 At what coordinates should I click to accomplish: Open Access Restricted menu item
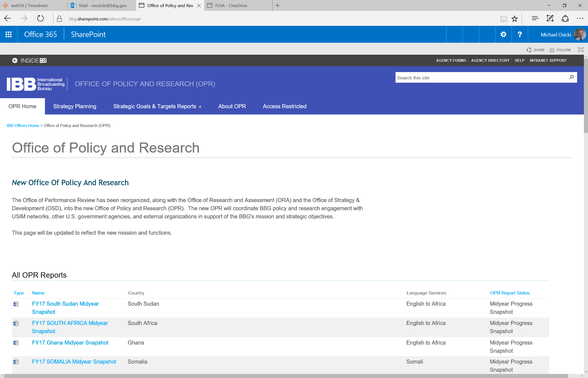284,106
